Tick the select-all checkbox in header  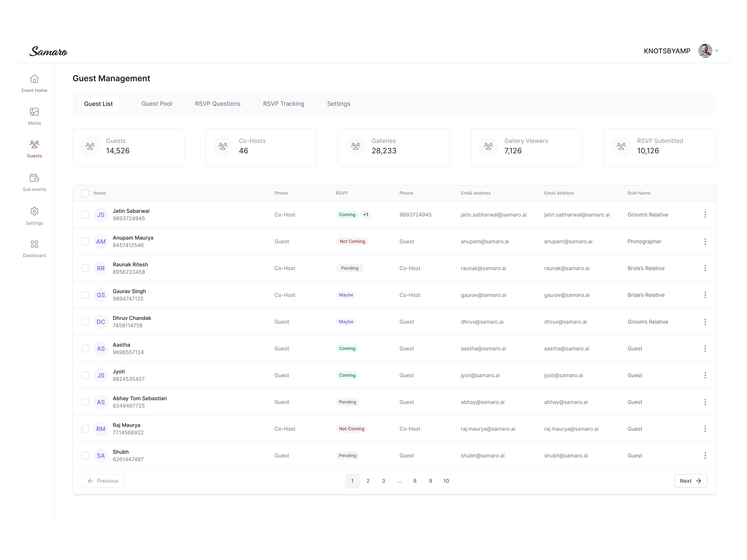pos(85,193)
